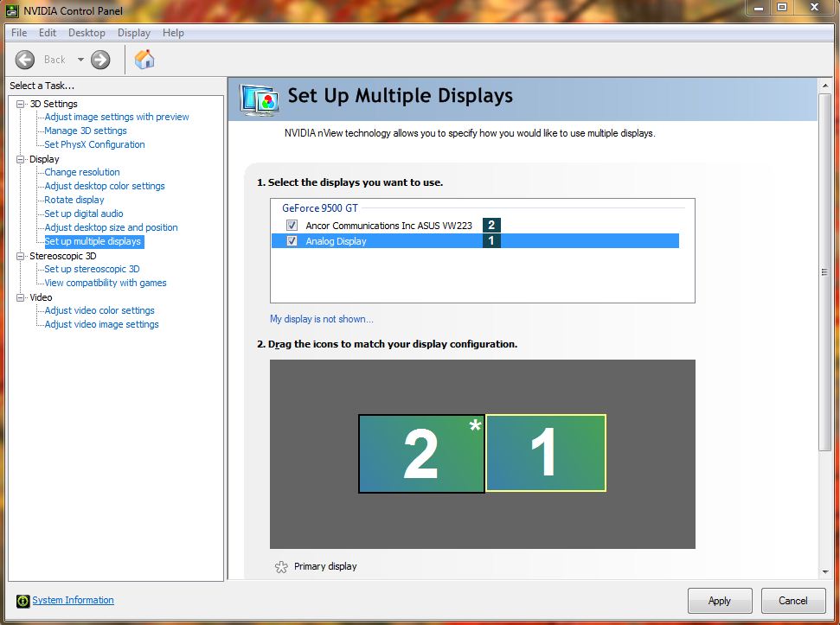The image size is (840, 625).
Task: Go to the Home page icon
Action: coord(144,59)
